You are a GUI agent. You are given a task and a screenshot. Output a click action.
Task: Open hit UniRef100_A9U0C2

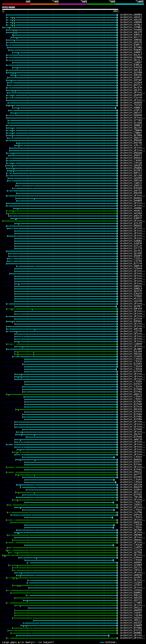[x=131, y=17]
